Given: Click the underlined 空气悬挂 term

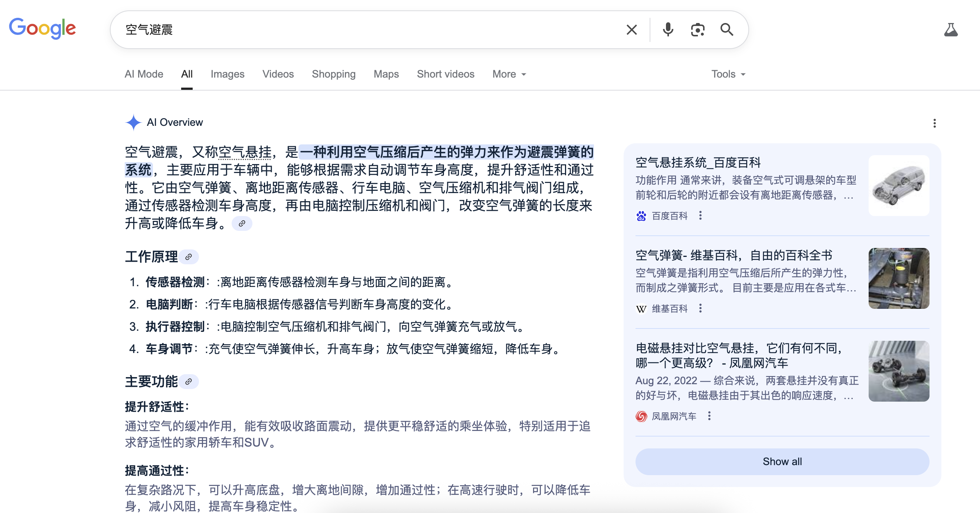Looking at the screenshot, I should (245, 152).
